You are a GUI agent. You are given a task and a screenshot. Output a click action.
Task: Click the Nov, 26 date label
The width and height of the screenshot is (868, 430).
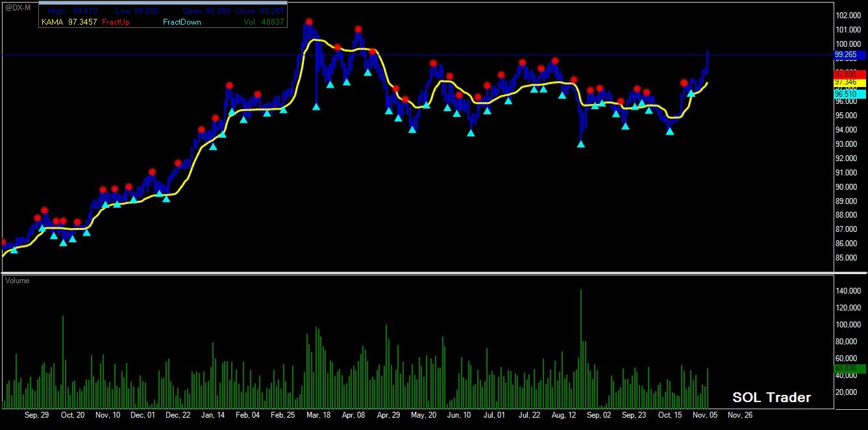click(x=739, y=415)
